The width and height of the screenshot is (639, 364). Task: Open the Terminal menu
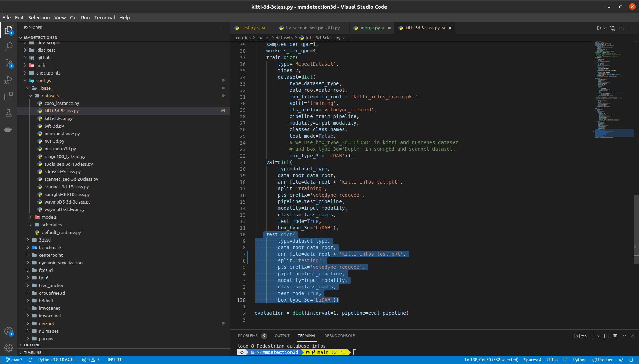(104, 18)
